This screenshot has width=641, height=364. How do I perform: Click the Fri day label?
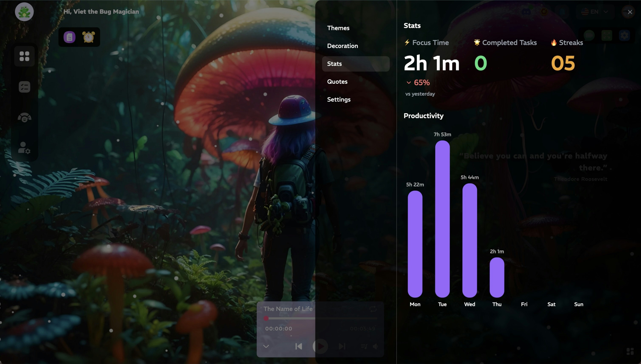[524, 304]
